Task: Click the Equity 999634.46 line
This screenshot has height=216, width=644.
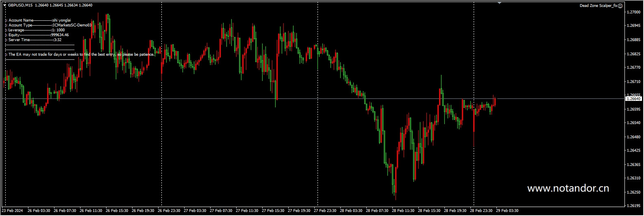Action: point(37,35)
